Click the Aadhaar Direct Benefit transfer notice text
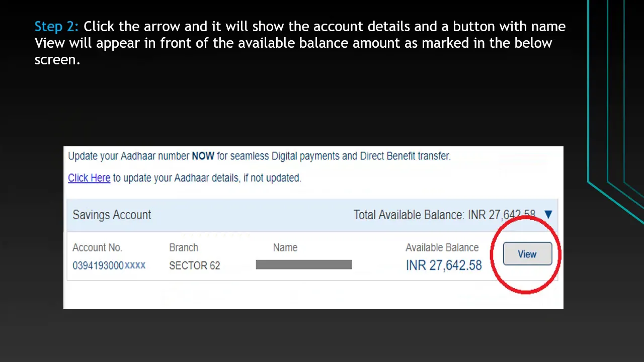The width and height of the screenshot is (644, 362). coord(259,156)
